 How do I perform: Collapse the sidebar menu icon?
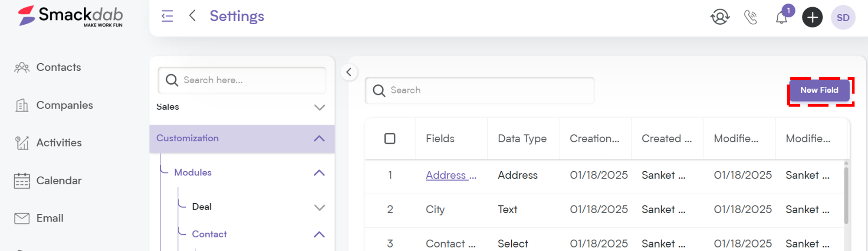[x=167, y=16]
